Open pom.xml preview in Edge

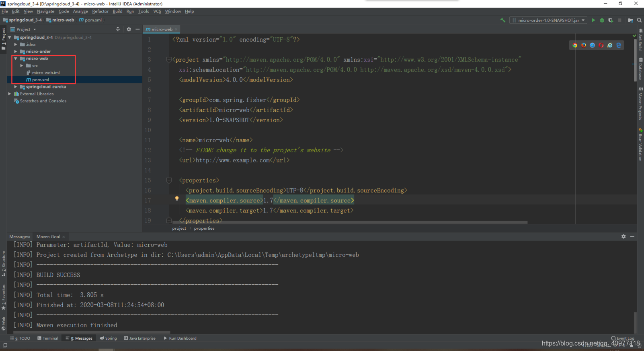click(619, 45)
